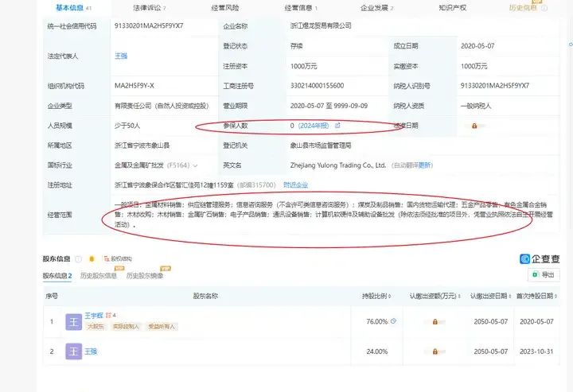573x392 pixels.
Task: Open the 企业发展 tab
Action: (x=376, y=8)
